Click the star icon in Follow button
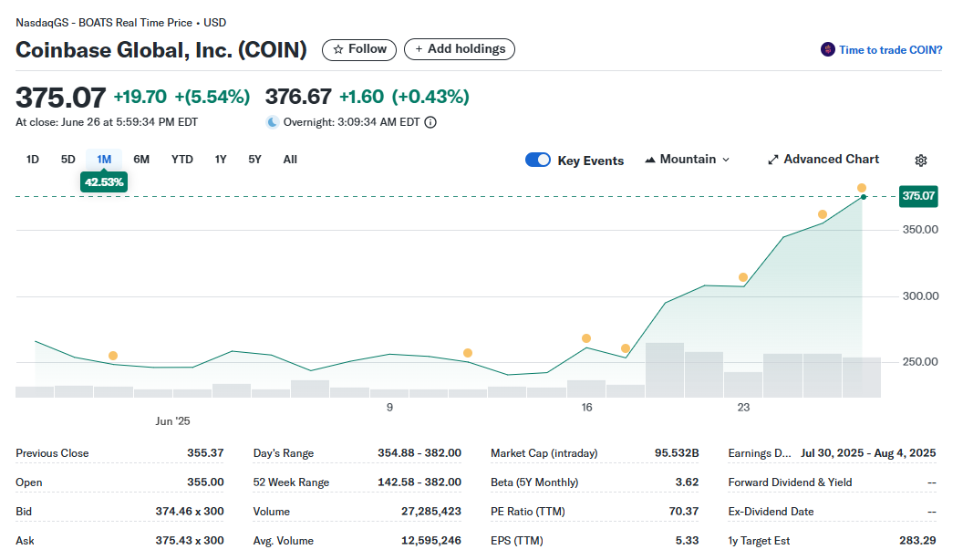 point(337,50)
